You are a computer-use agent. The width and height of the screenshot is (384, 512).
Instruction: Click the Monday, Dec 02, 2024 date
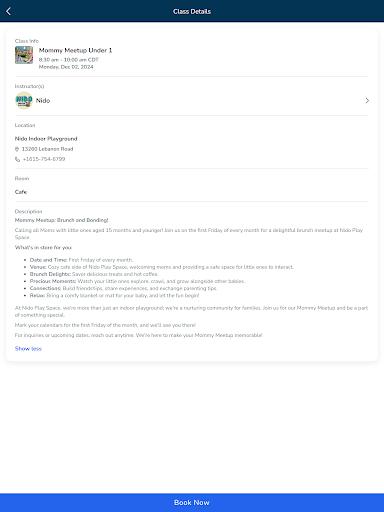[x=66, y=67]
